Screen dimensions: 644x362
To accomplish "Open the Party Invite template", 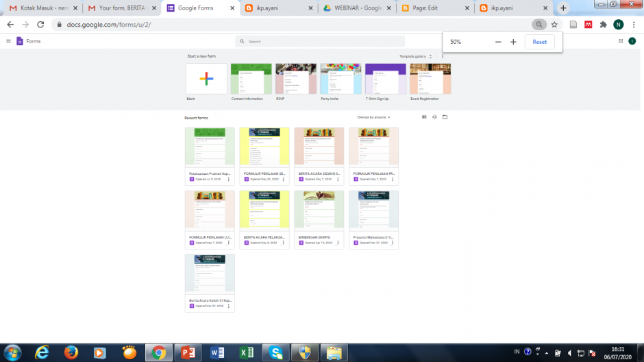I will coord(340,79).
